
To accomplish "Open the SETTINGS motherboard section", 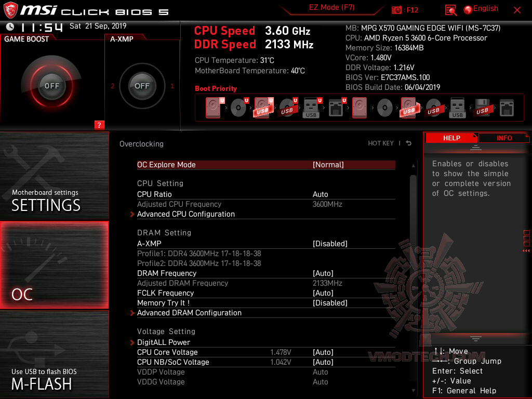I will 54,176.
